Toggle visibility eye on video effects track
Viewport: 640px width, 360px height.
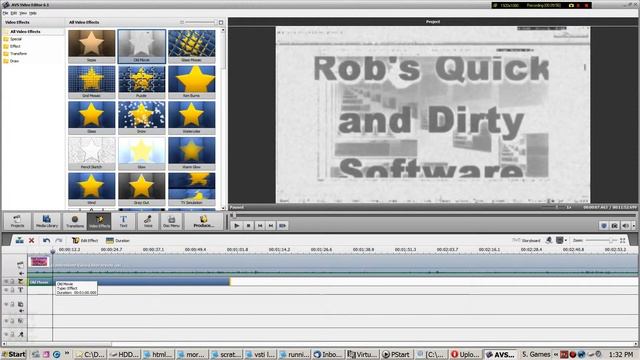[6, 282]
